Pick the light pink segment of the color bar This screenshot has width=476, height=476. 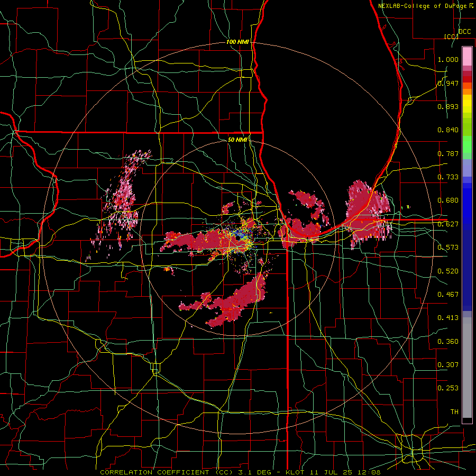tap(467, 56)
